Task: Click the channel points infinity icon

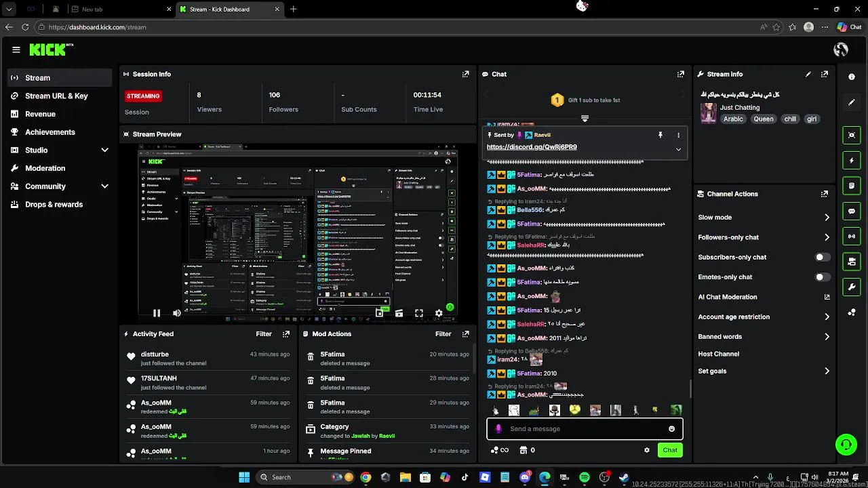Action: pyautogui.click(x=500, y=450)
